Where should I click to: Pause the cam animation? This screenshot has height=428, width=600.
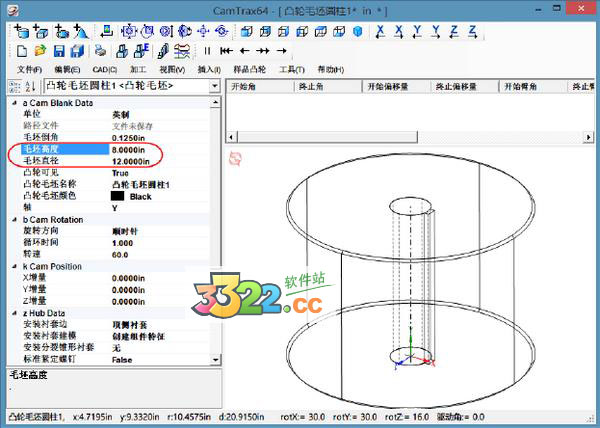207,50
